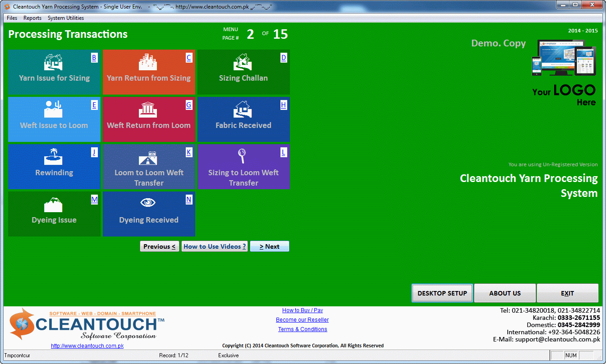Click the Cleantouch logo at bottom left
Viewport: 606px width, 364px height.
[x=87, y=324]
